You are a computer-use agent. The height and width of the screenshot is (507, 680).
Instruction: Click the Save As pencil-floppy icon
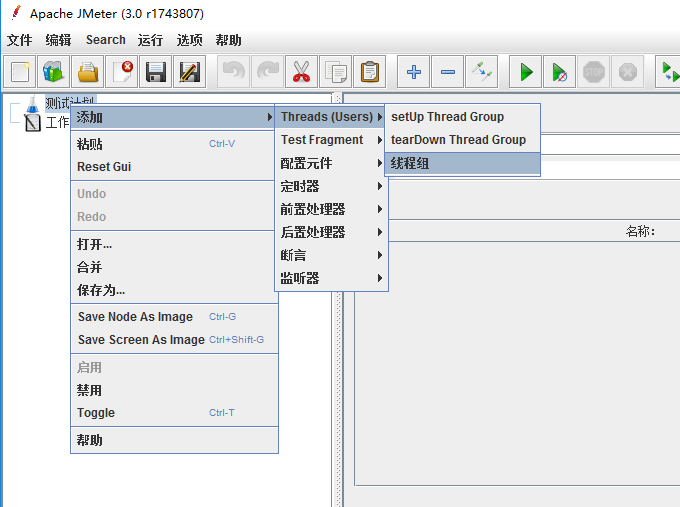(x=190, y=72)
